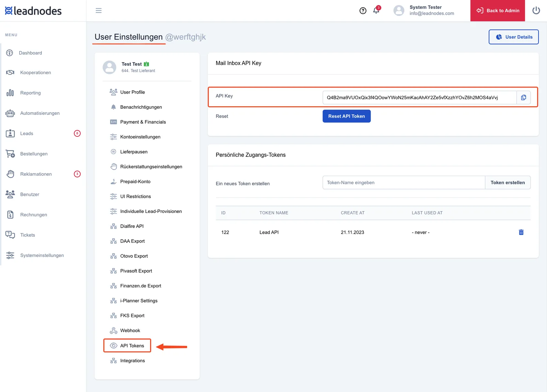
Task: Click the Test Test profile avatar
Action: tap(109, 67)
